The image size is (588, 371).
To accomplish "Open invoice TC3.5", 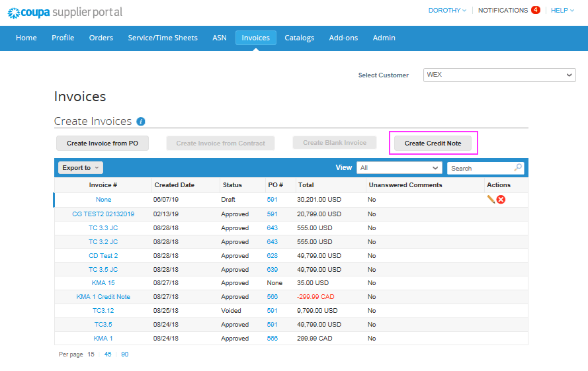I will 103,325.
